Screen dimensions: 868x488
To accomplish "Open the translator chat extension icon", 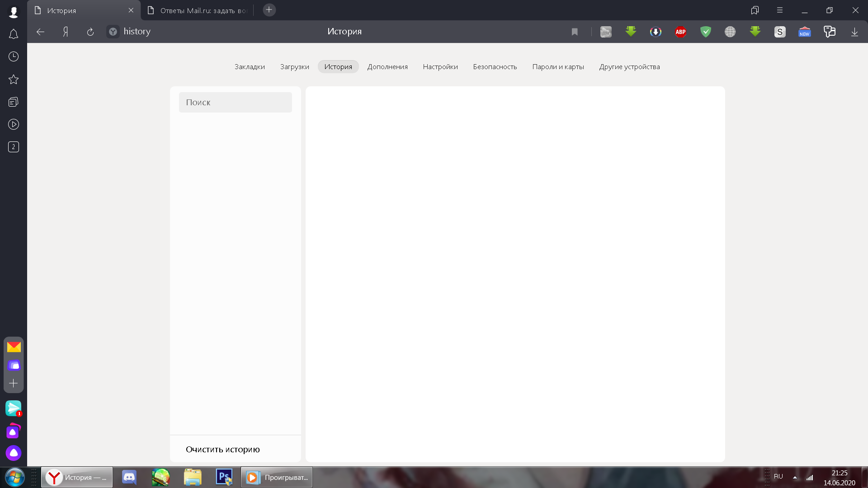I will point(830,32).
